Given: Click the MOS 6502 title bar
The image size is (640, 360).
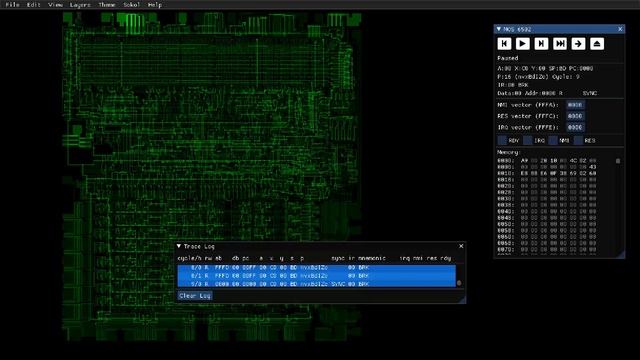Looking at the screenshot, I should click(x=559, y=29).
